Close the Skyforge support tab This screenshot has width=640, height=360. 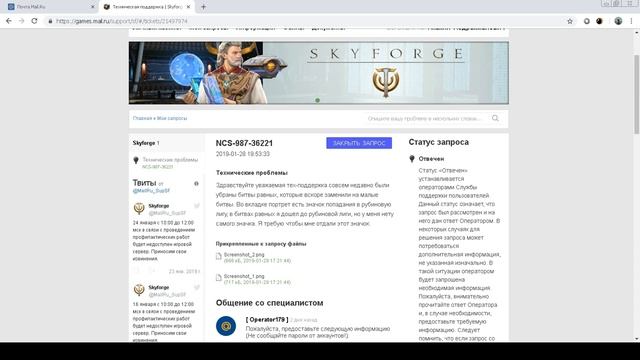(188, 7)
